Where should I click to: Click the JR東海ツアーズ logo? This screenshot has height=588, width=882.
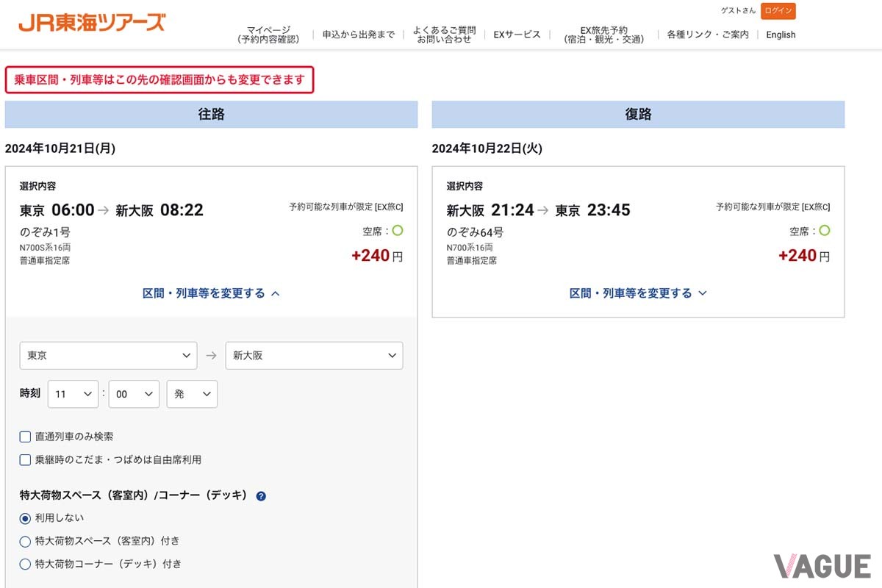click(92, 22)
